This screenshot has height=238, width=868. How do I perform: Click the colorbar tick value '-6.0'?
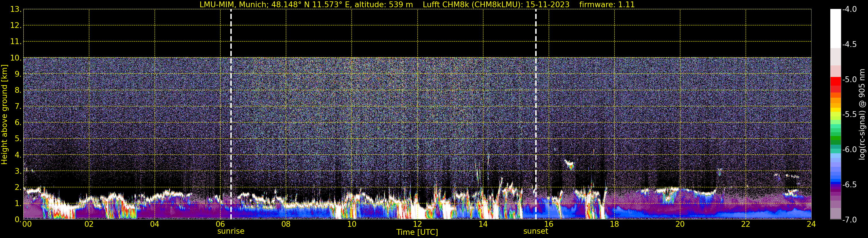[849, 149]
